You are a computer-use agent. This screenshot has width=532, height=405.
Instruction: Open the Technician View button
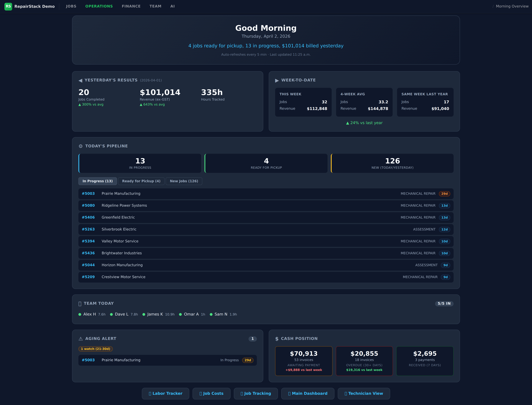(364, 393)
